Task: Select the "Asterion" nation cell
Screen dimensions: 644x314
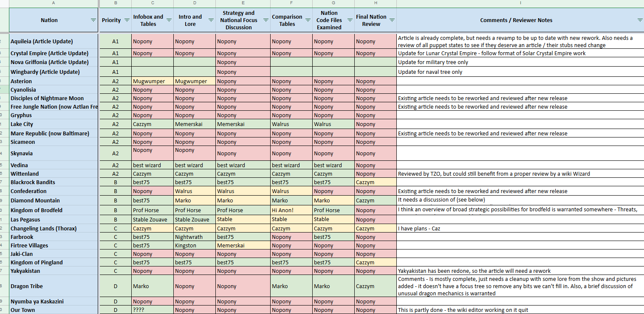Action: coord(54,81)
